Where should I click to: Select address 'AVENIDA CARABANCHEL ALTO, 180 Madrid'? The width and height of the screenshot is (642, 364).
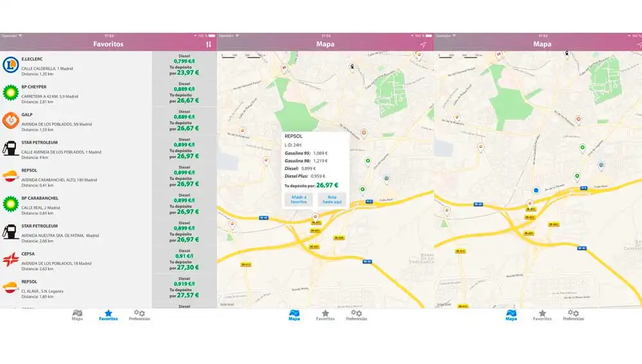pyautogui.click(x=59, y=180)
